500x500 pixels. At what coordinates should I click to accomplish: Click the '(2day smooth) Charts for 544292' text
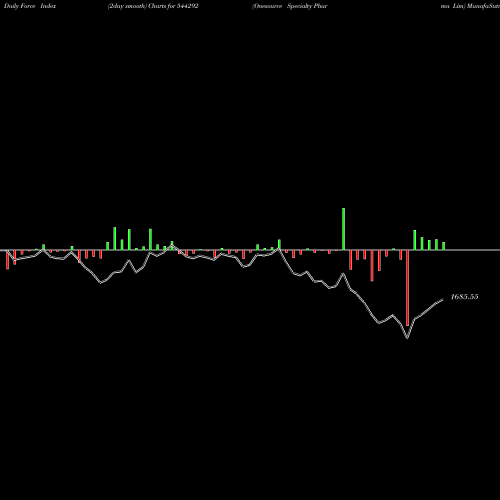(153, 6)
